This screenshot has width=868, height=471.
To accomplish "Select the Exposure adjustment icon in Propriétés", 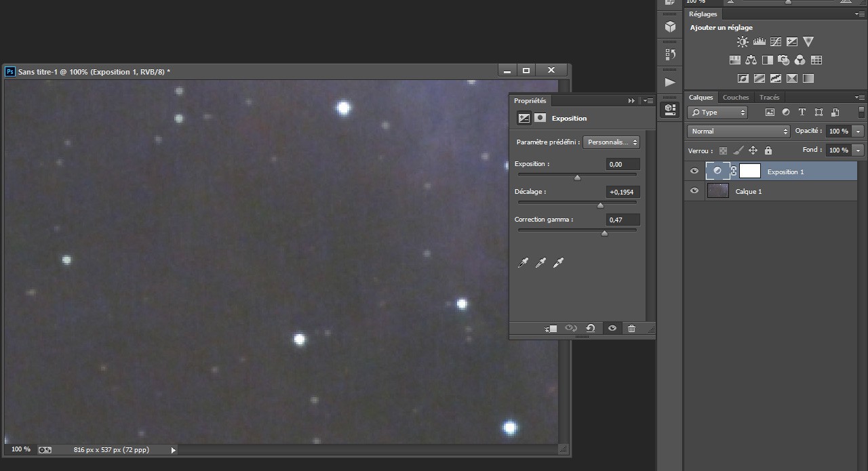I will [524, 118].
